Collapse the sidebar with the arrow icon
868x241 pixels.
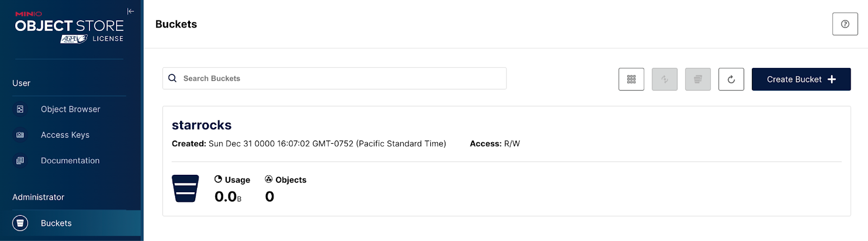(x=131, y=11)
